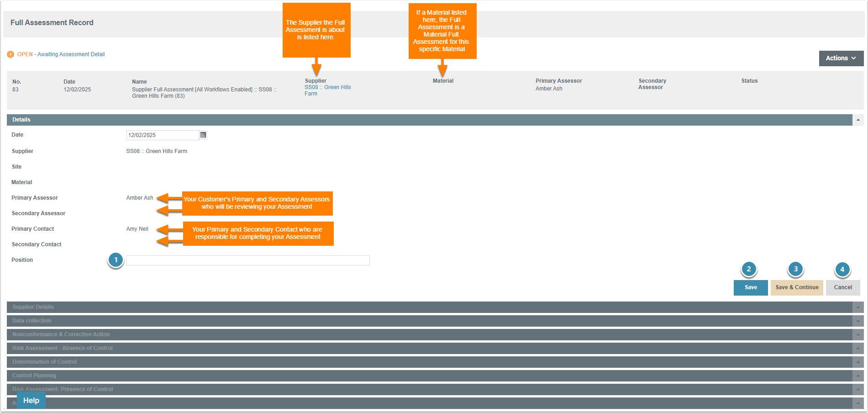
Task: Open the calendar date picker icon
Action: 203,135
